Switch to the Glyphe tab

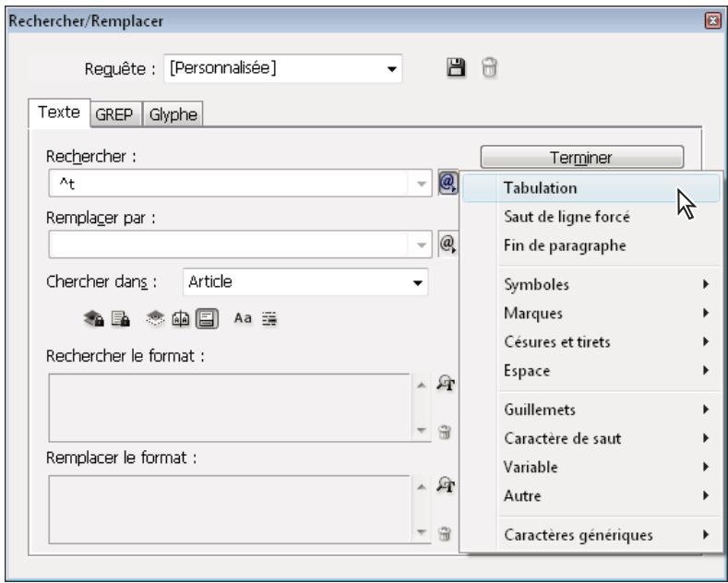pos(173,114)
